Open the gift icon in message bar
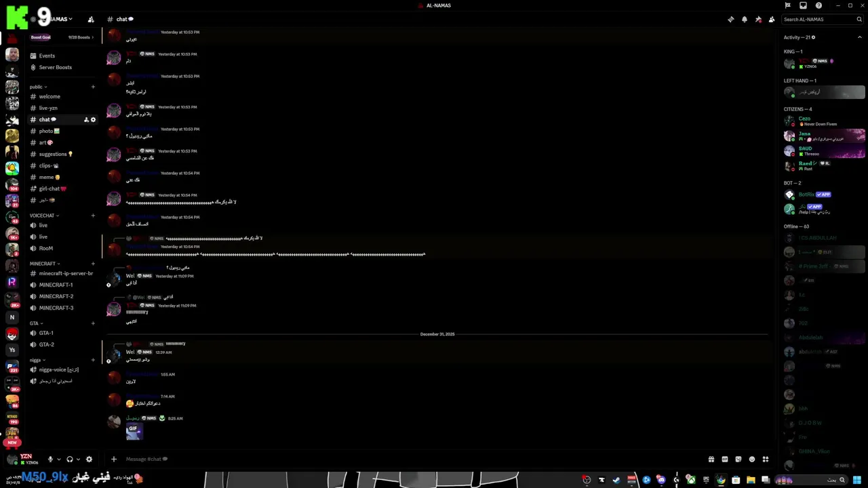The height and width of the screenshot is (488, 868). click(711, 459)
